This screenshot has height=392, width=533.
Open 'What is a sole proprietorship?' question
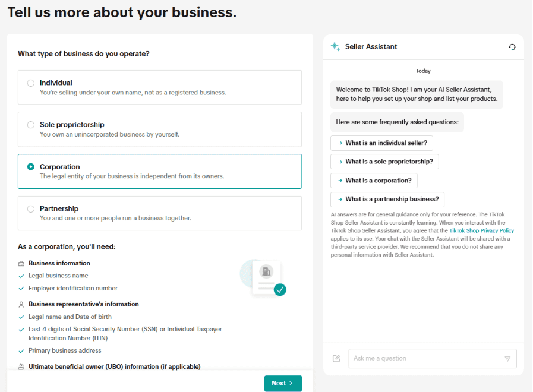(384, 161)
